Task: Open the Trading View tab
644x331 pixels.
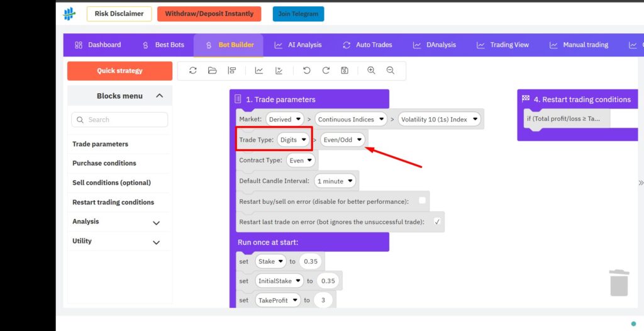Action: [x=502, y=45]
